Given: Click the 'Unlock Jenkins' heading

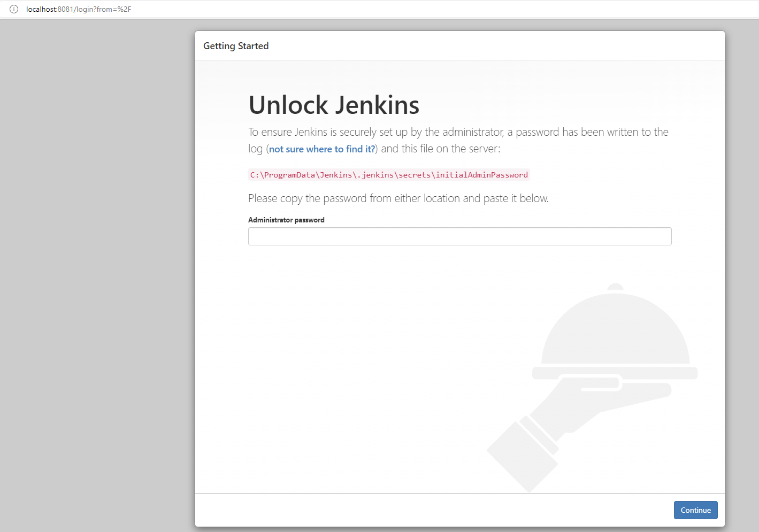Looking at the screenshot, I should (x=334, y=105).
